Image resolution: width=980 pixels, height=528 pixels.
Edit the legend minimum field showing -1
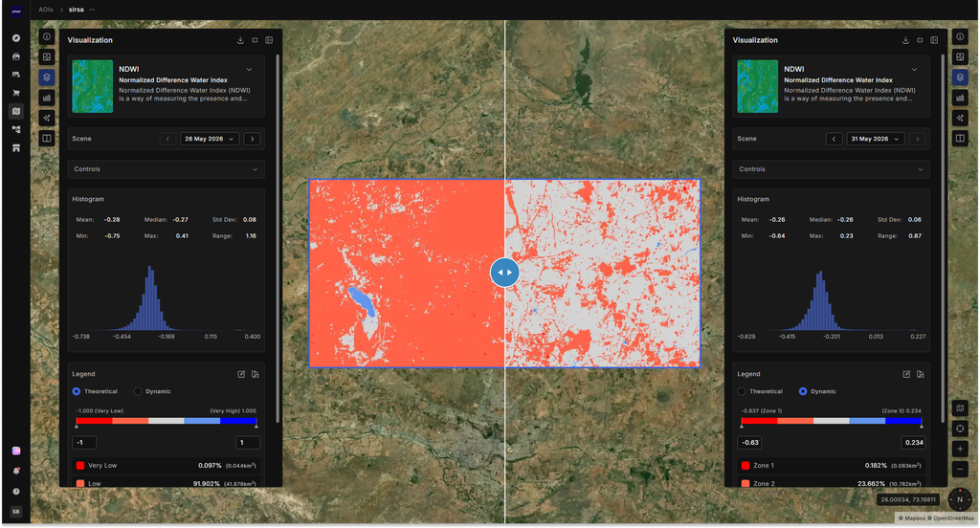pyautogui.click(x=84, y=443)
